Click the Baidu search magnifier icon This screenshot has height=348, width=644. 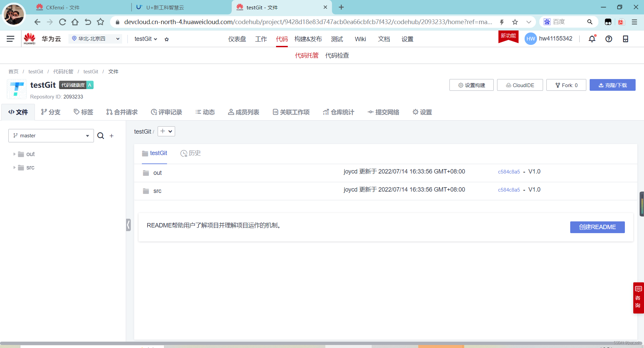click(x=590, y=22)
